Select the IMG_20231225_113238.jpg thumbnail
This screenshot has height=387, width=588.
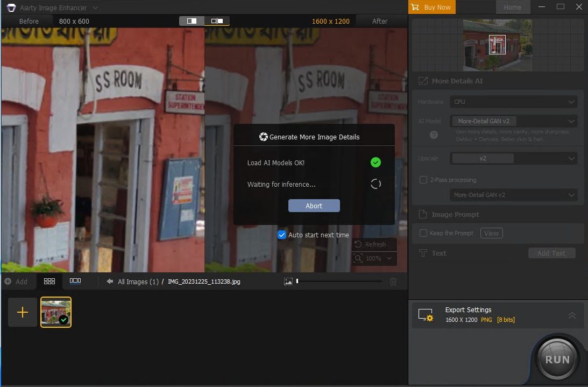56,312
